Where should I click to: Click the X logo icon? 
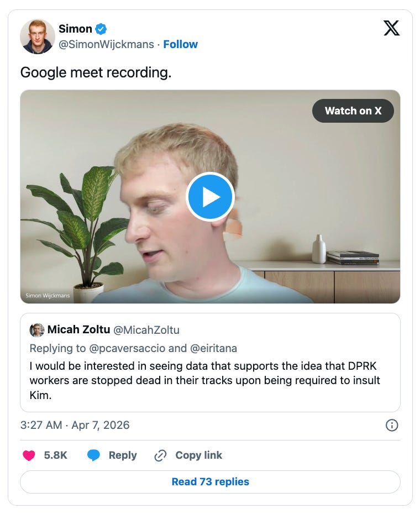[x=391, y=28]
